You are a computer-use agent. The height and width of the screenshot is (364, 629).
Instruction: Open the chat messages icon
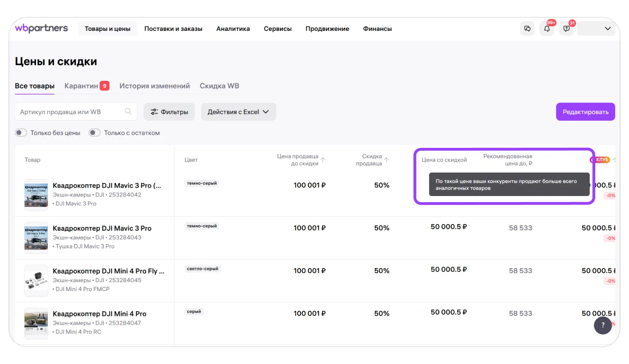[x=527, y=29]
